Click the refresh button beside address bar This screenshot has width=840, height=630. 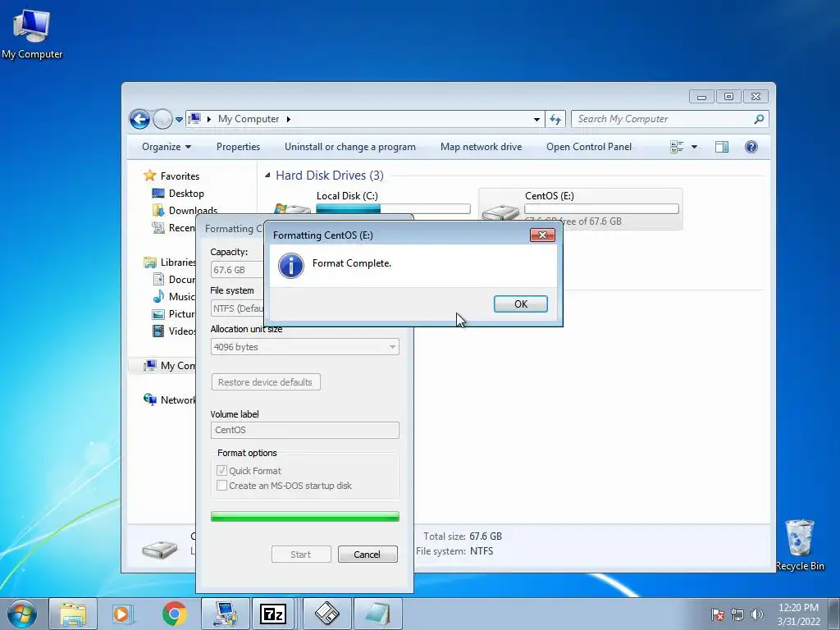555,120
